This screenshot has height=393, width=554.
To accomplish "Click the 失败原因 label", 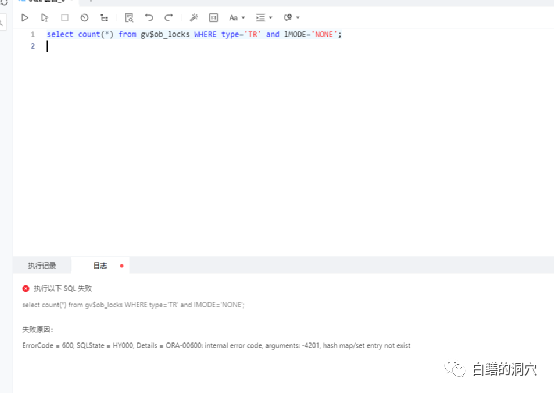I will (x=37, y=329).
